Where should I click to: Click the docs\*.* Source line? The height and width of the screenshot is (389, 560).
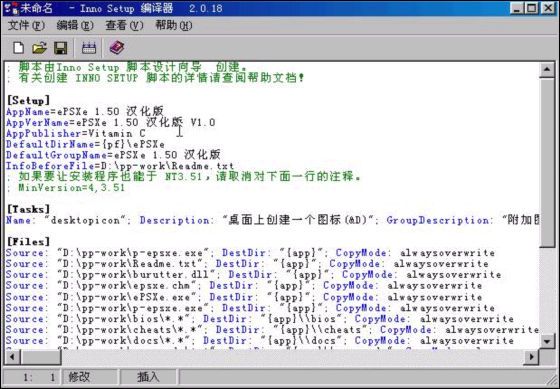click(x=260, y=340)
